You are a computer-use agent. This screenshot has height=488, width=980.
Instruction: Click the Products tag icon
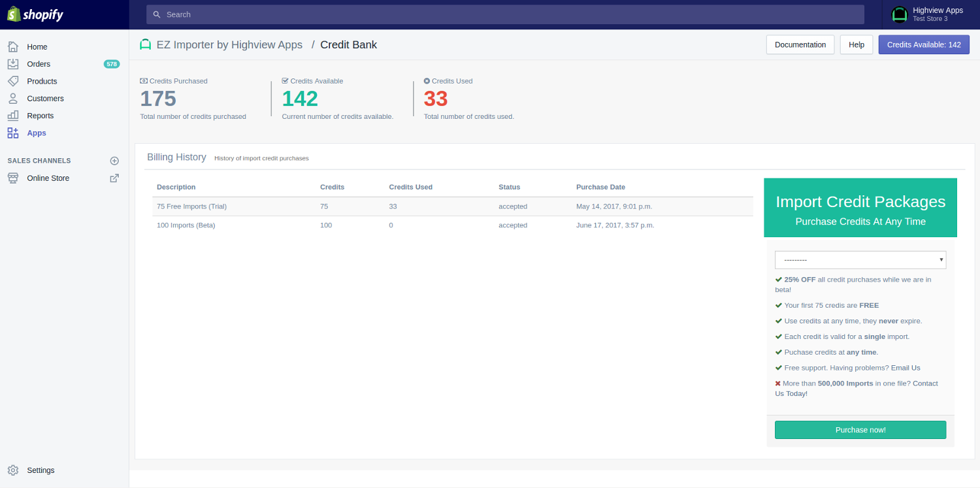coord(14,81)
